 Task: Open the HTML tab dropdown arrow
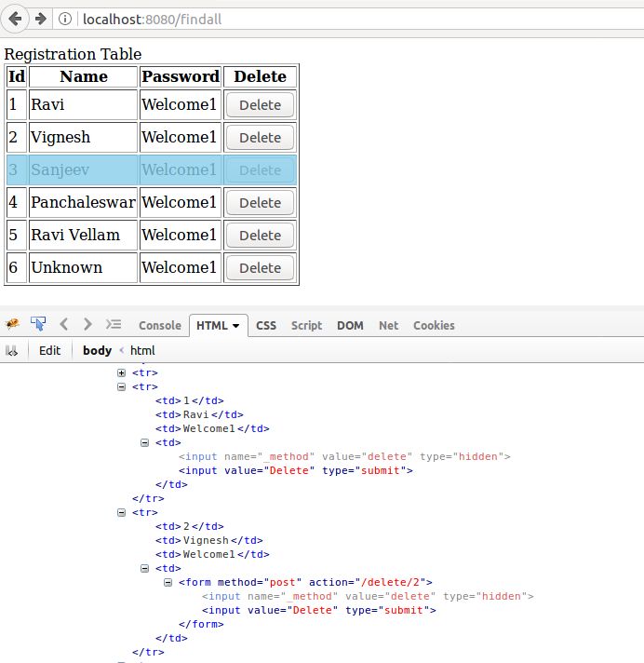[x=235, y=326]
